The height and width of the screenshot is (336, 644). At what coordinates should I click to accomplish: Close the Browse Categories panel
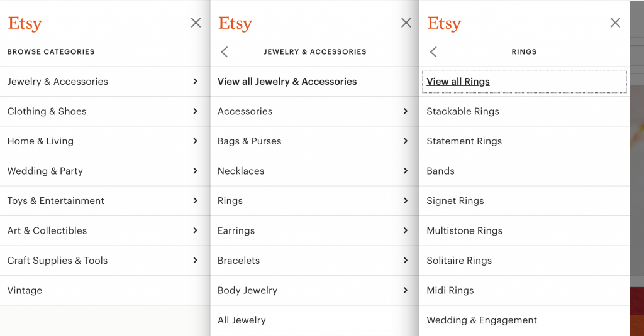point(196,23)
